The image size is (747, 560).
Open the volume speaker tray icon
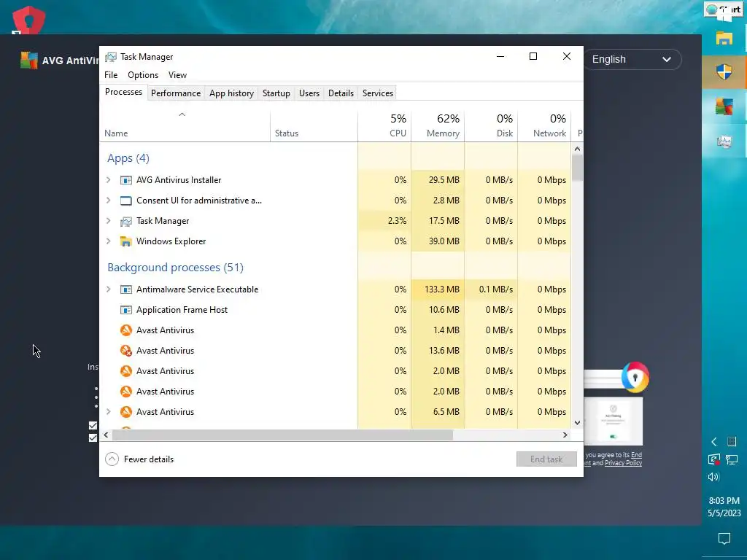713,477
